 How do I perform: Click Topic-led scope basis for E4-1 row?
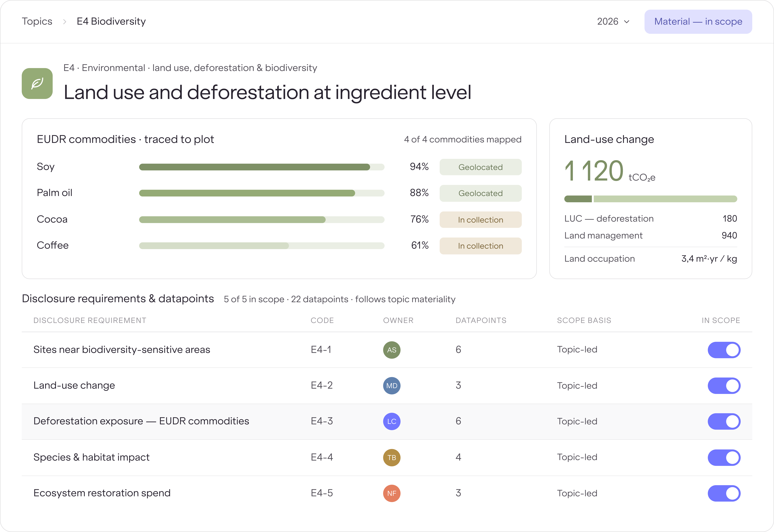pos(577,350)
